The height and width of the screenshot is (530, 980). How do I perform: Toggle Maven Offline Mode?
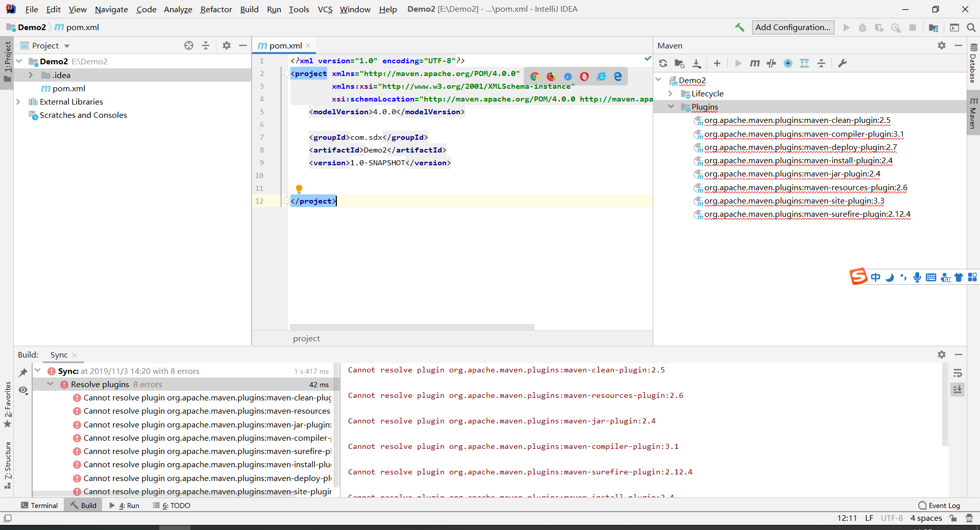(x=771, y=63)
